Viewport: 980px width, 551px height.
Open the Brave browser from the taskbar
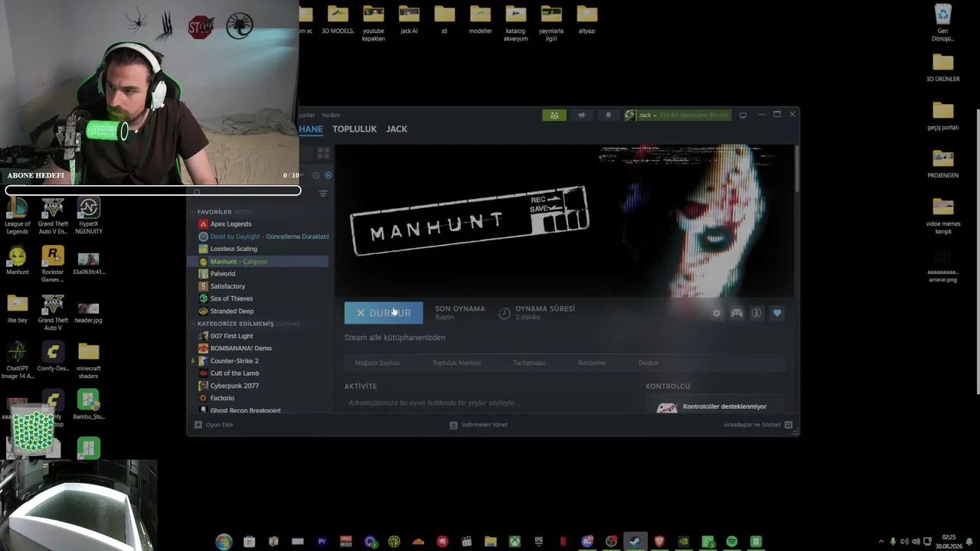coord(659,542)
